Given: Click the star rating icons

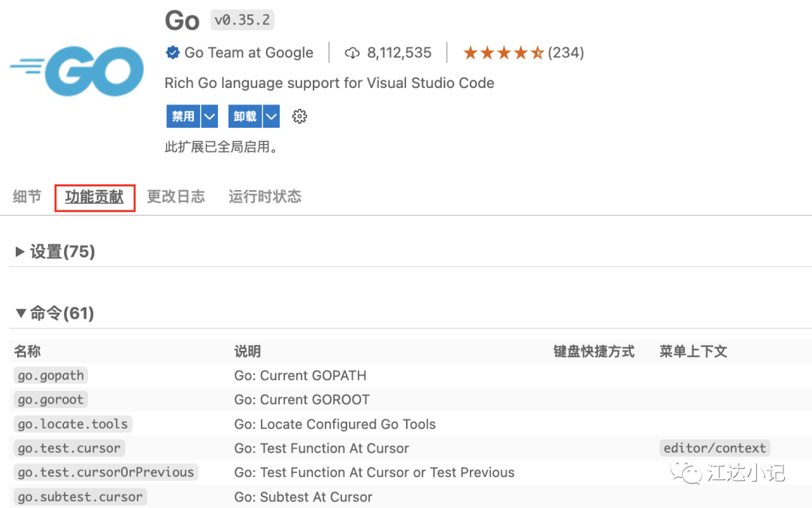Looking at the screenshot, I should [x=503, y=53].
